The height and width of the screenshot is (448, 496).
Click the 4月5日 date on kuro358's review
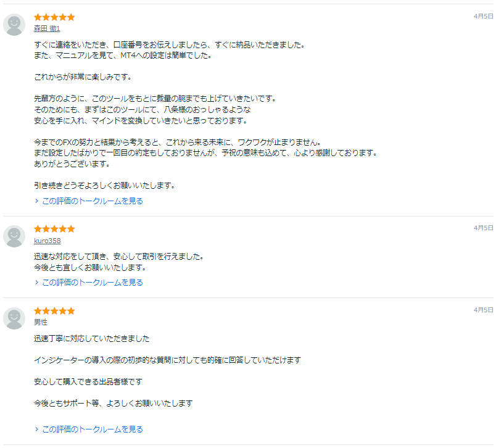pyautogui.click(x=483, y=228)
